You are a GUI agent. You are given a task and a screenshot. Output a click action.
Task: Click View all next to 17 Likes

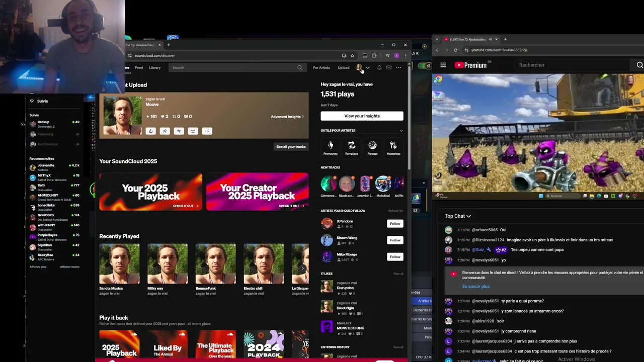tap(398, 274)
